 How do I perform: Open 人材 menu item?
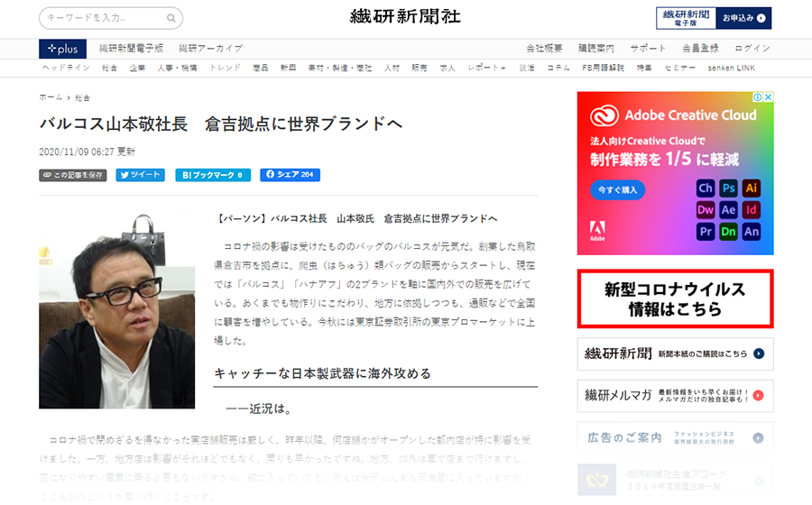point(392,68)
